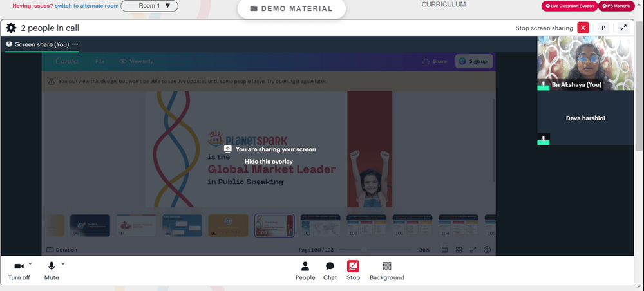Select slide thumbnail 104
This screenshot has width=644, height=291.
[459, 225]
